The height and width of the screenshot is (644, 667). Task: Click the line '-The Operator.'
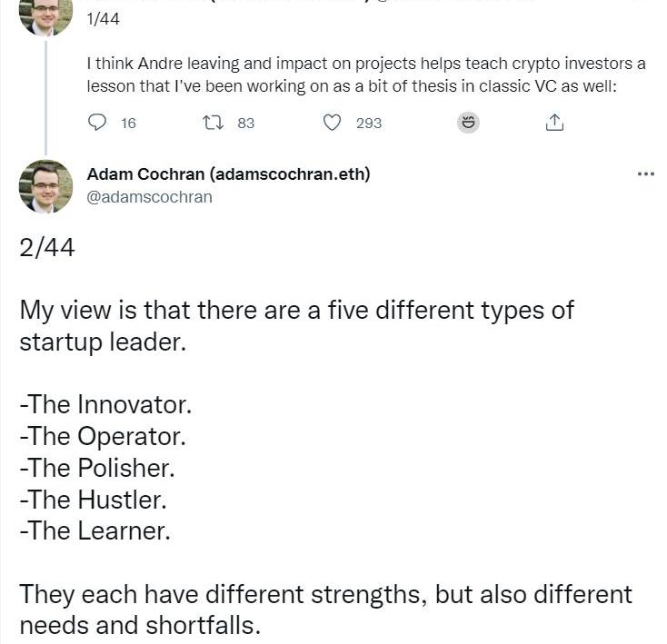103,436
